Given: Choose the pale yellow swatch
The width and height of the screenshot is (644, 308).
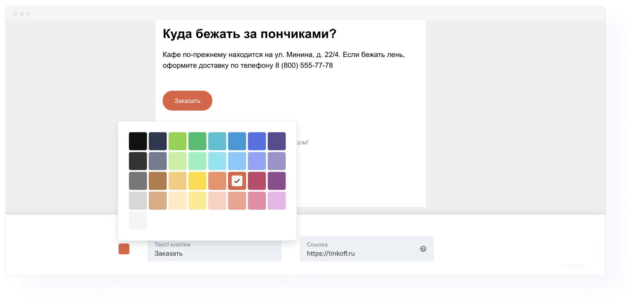Looking at the screenshot, I should click(x=197, y=201).
